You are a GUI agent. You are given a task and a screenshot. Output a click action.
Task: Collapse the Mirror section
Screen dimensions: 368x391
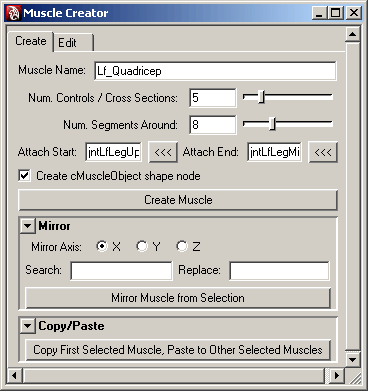click(x=27, y=226)
